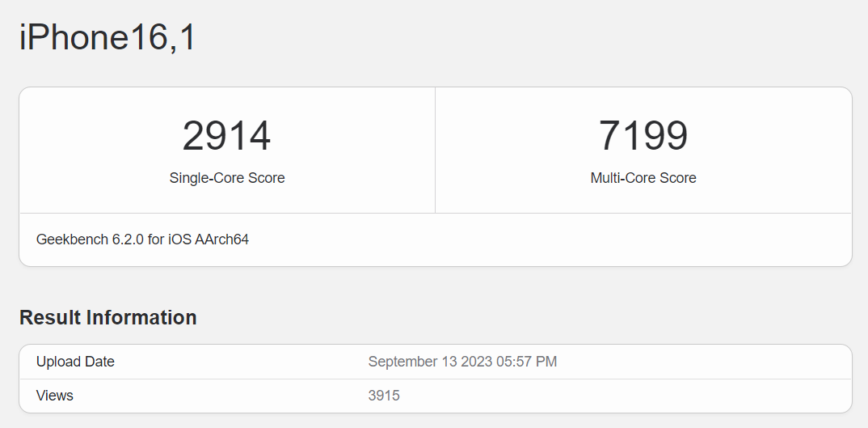
Task: Click divider between Upload Date and Views rows
Action: [435, 379]
